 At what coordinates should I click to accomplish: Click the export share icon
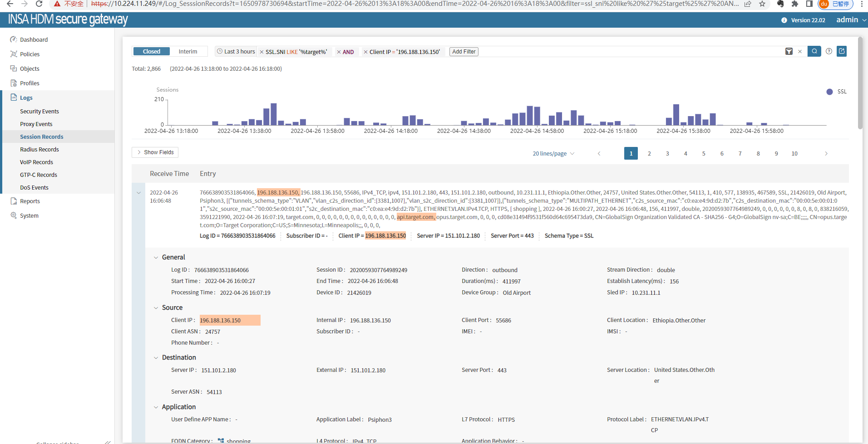(x=842, y=51)
